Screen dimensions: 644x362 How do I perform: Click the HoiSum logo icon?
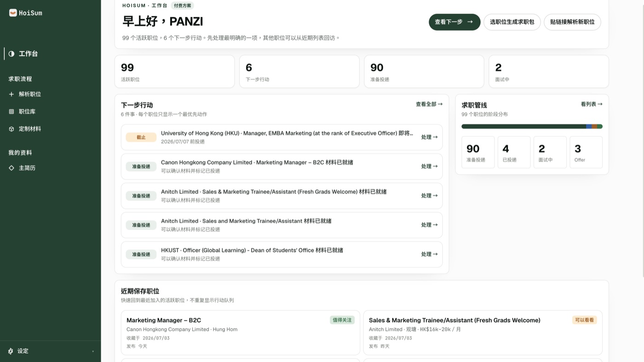(x=13, y=13)
